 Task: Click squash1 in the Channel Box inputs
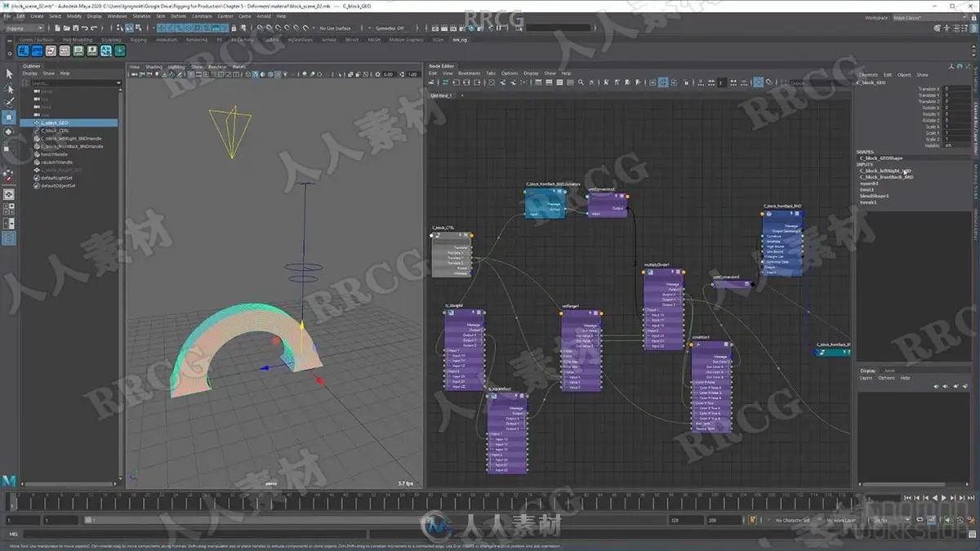[869, 184]
